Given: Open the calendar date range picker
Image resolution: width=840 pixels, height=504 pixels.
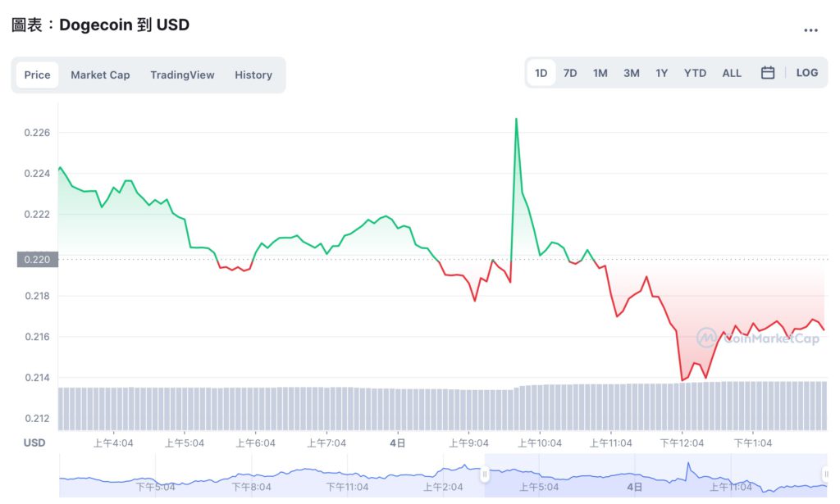Looking at the screenshot, I should pyautogui.click(x=768, y=73).
